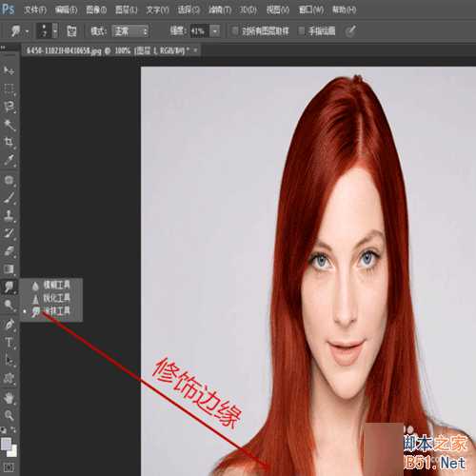Select the Hand tool
The height and width of the screenshot is (476, 476).
pyautogui.click(x=9, y=398)
